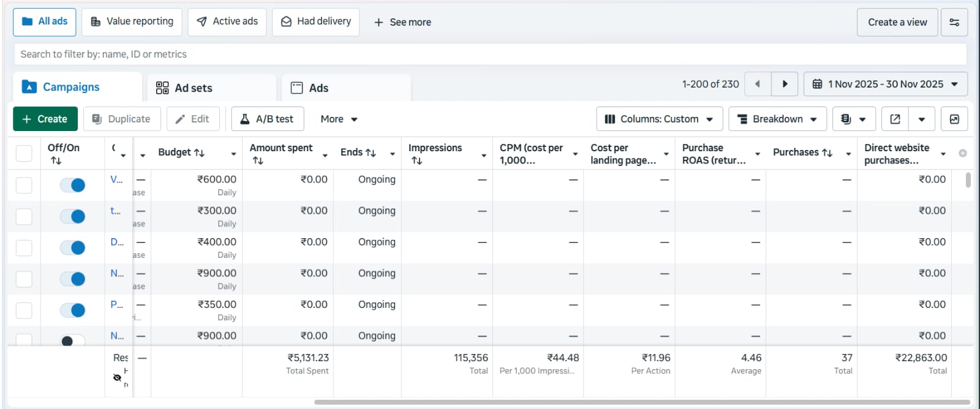980x409 pixels.
Task: Focus the search filter input field
Action: (x=490, y=54)
